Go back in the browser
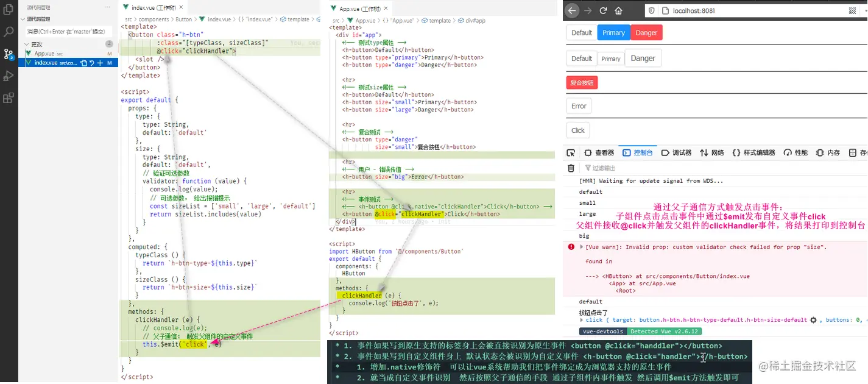Viewport: 868px width, 384px height. pos(571,10)
